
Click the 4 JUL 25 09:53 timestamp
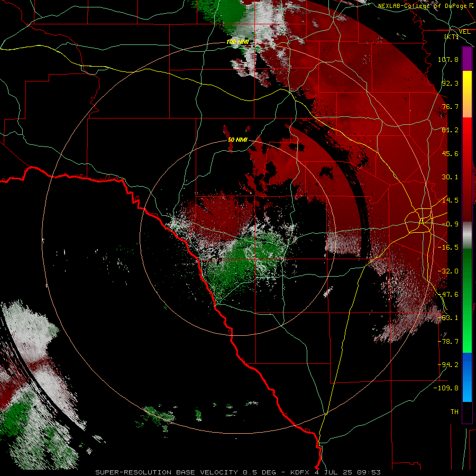pyautogui.click(x=347, y=472)
